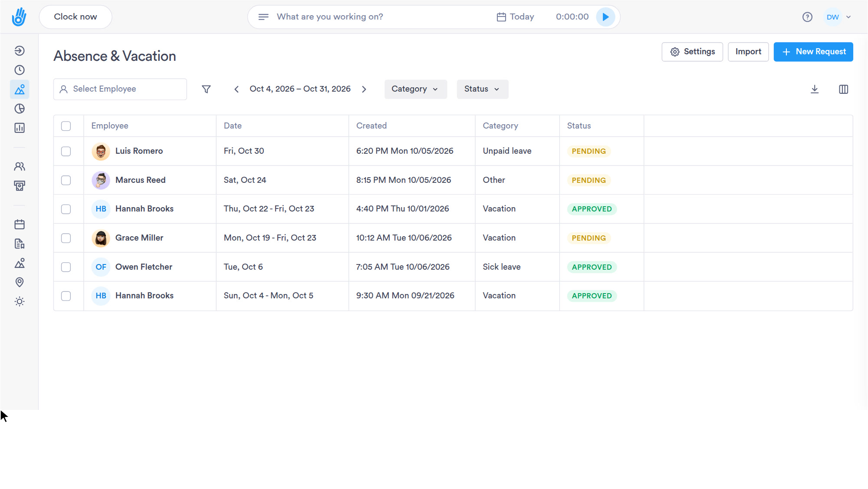This screenshot has height=489, width=868.
Task: Open the Select Employee picker
Action: 120,89
